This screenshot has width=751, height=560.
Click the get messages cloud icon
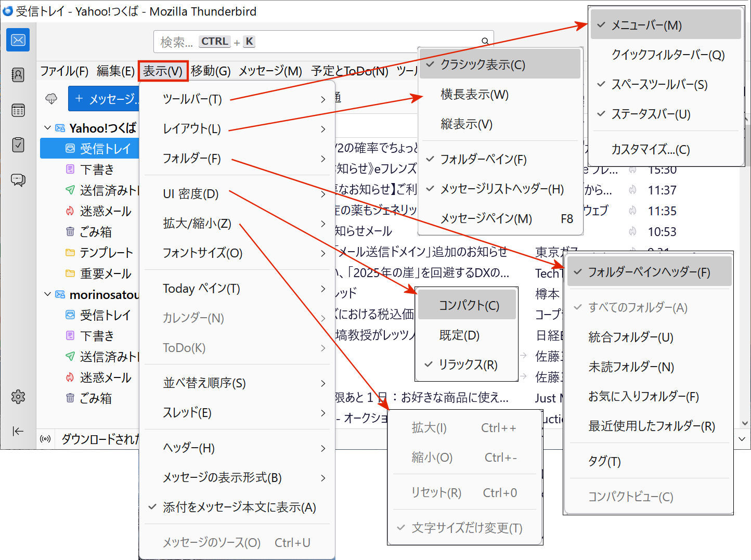[51, 99]
